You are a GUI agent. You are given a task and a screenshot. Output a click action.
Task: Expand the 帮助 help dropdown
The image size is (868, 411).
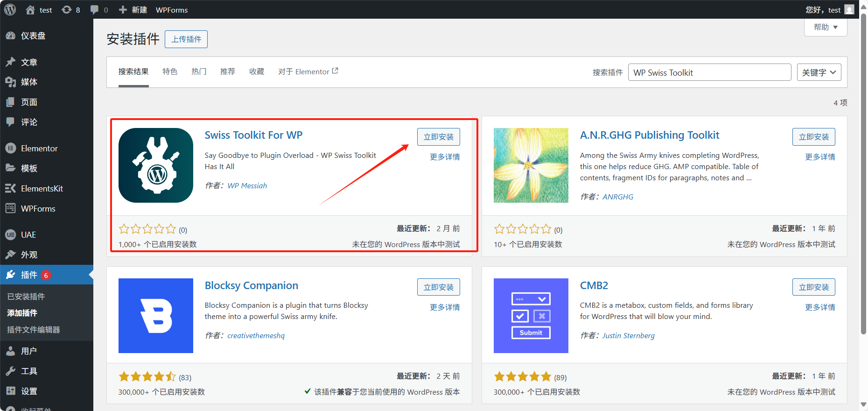click(825, 27)
